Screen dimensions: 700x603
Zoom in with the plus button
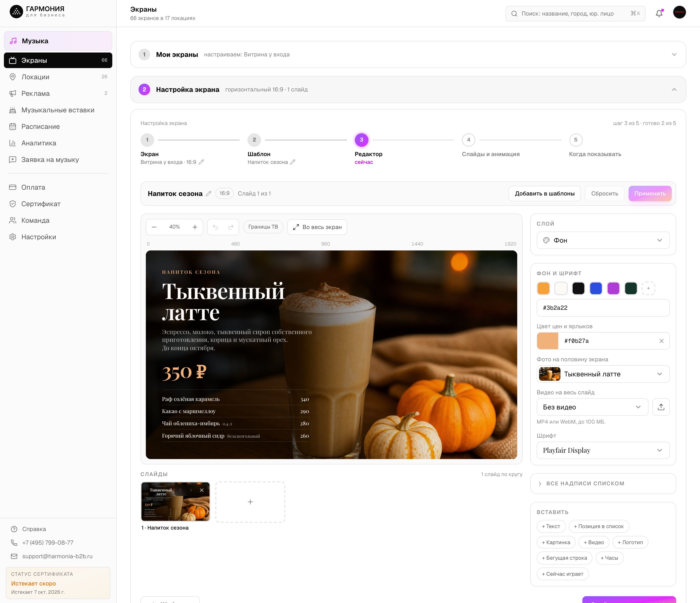click(x=195, y=227)
